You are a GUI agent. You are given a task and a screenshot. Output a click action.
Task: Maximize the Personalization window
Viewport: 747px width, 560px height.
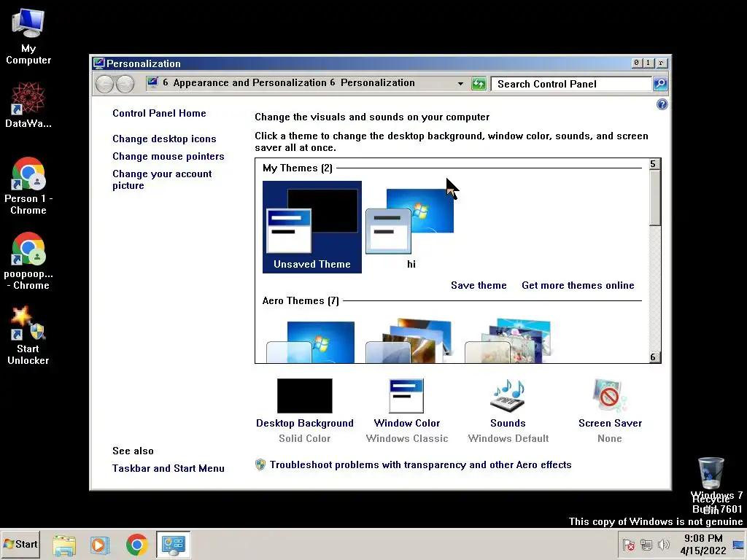[648, 63]
